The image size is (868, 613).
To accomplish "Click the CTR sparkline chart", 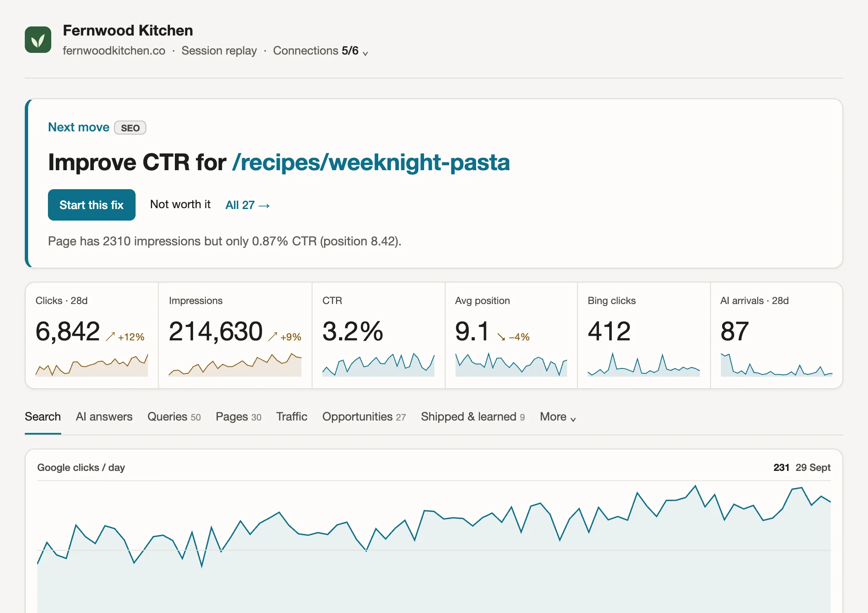I will [378, 365].
